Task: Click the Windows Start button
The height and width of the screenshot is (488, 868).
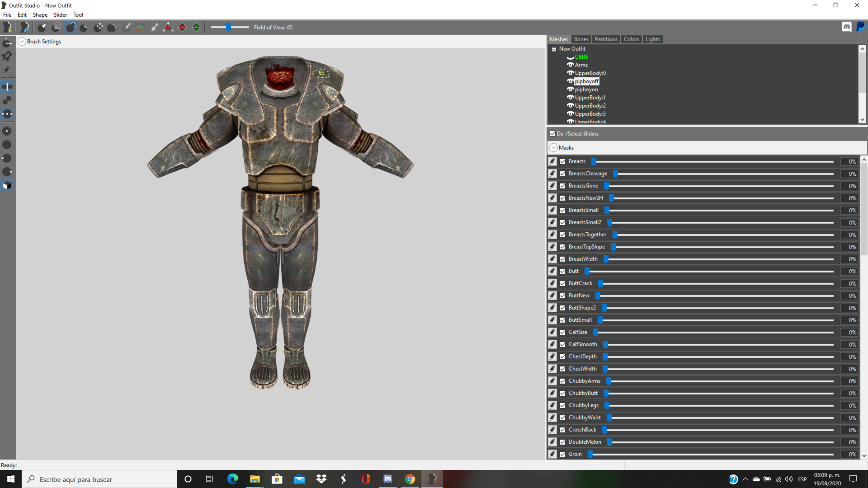Action: click(x=11, y=479)
